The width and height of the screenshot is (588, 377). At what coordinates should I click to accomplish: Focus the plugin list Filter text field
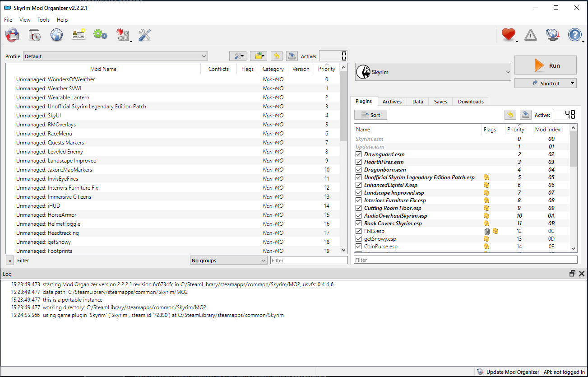click(x=466, y=260)
